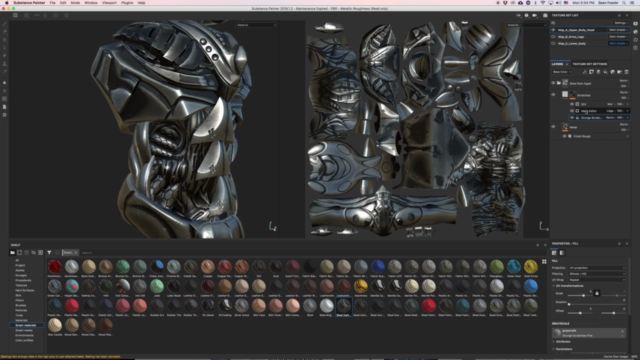Open the Plugins menu
Screen dimensions: 640x360
coord(127,3)
